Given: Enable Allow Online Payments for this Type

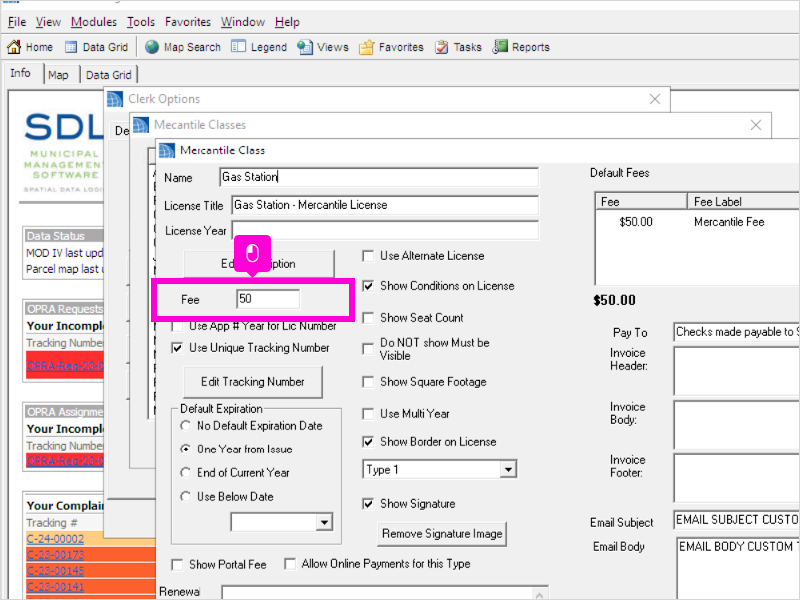Looking at the screenshot, I should 290,564.
